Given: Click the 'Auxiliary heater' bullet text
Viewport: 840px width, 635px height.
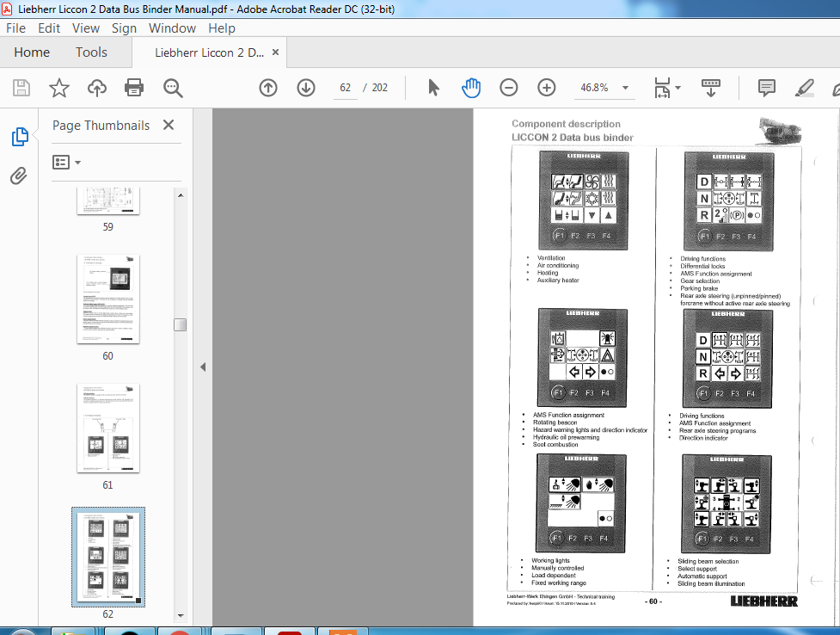Looking at the screenshot, I should click(x=558, y=280).
